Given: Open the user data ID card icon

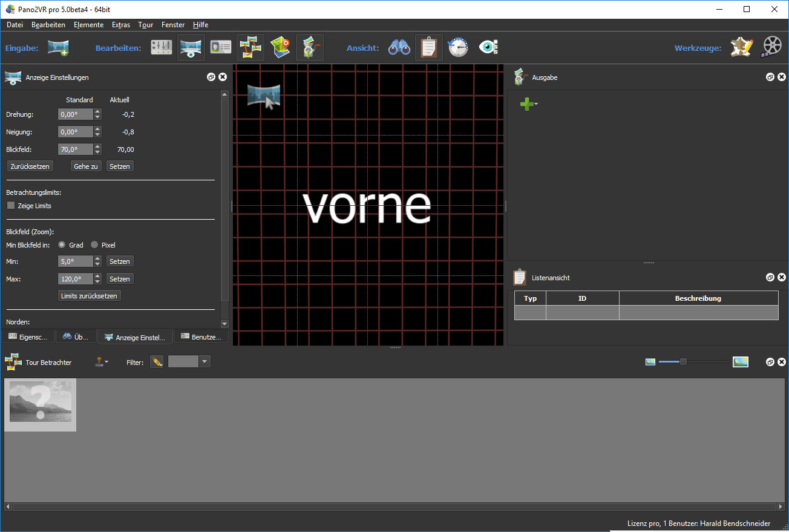Looking at the screenshot, I should point(220,48).
